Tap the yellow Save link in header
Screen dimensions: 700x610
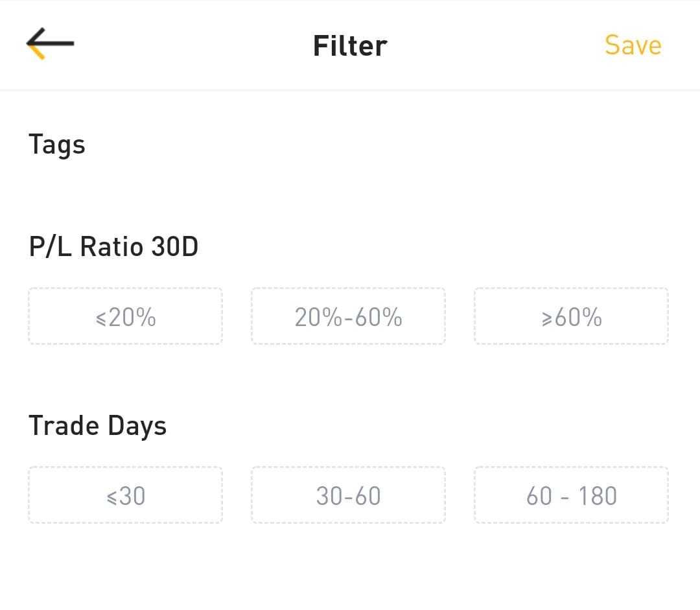(633, 45)
